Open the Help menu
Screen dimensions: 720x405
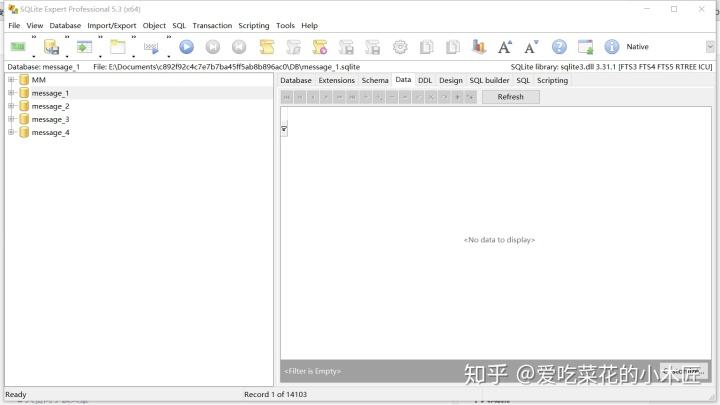[309, 26]
